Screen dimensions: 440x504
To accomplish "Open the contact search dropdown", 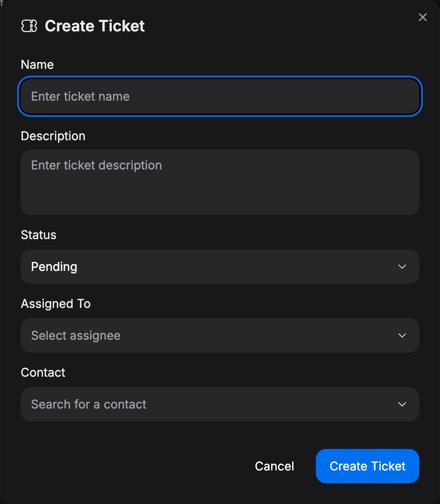I will [x=220, y=404].
